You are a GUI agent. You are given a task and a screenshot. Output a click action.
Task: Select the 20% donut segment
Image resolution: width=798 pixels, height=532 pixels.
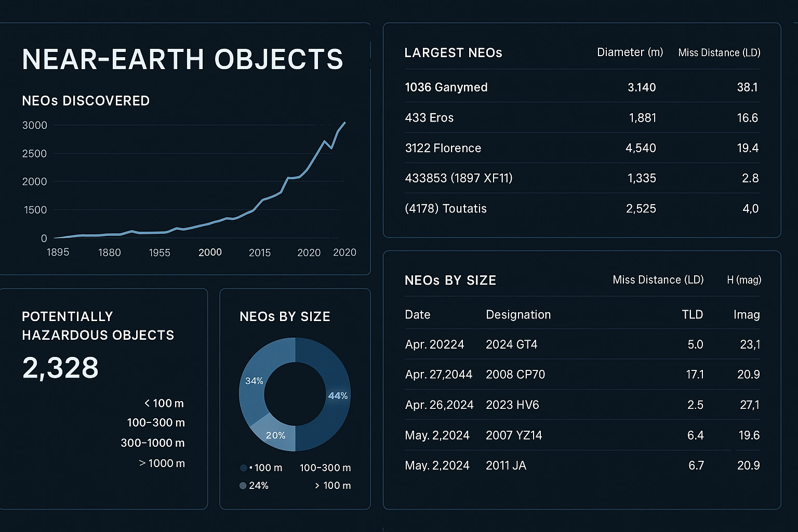(x=276, y=435)
